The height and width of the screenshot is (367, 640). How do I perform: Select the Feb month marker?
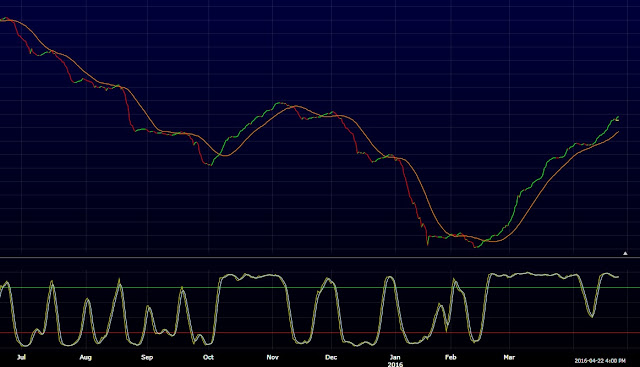tap(450, 357)
